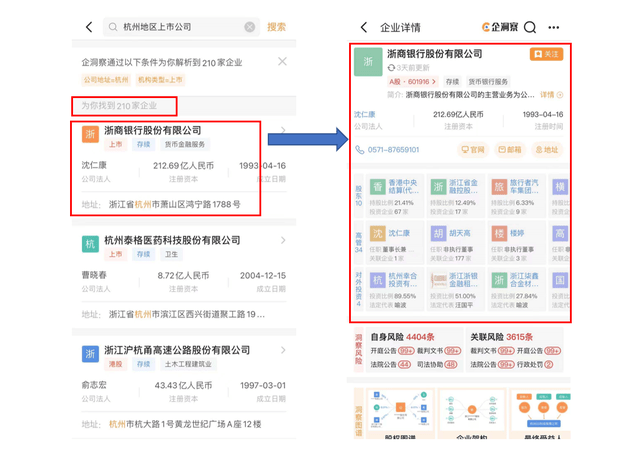Open executive card 沈仁康 董事长
Viewport: 640px width, 451px height.
point(395,242)
